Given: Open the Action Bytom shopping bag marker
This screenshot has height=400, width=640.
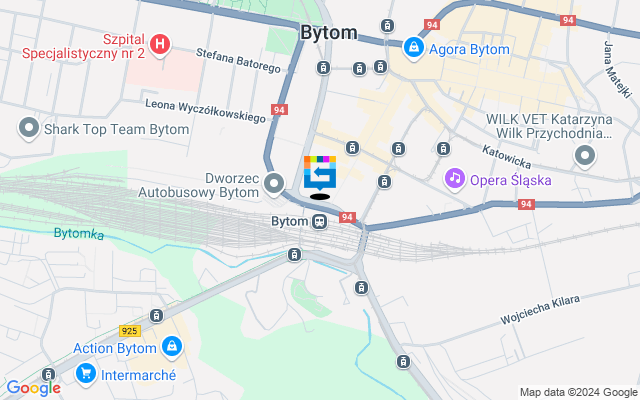Looking at the screenshot, I should point(172,347).
